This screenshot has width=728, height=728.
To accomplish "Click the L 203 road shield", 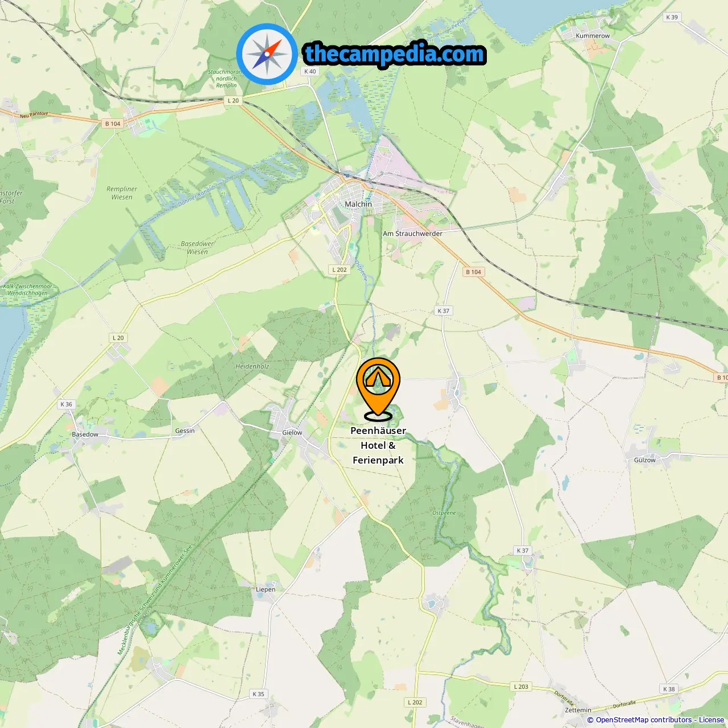I will [521, 686].
